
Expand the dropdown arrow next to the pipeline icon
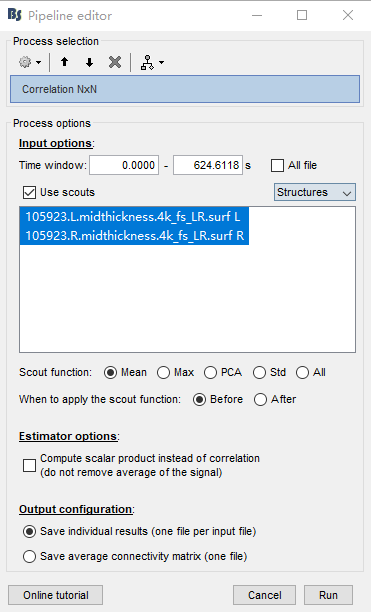[161, 62]
